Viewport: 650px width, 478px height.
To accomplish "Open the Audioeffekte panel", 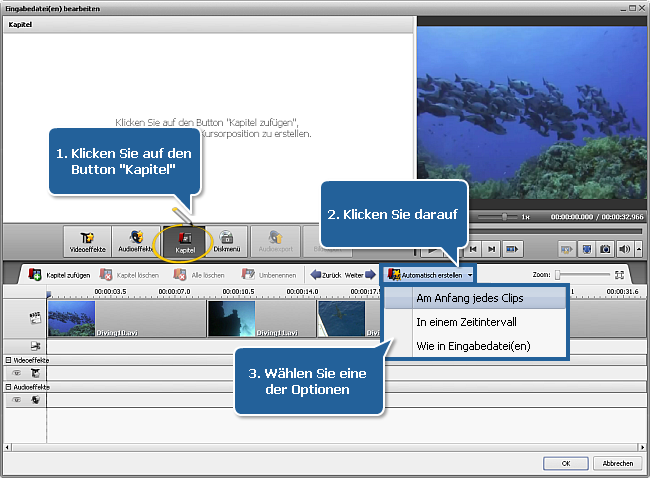I will [x=136, y=240].
